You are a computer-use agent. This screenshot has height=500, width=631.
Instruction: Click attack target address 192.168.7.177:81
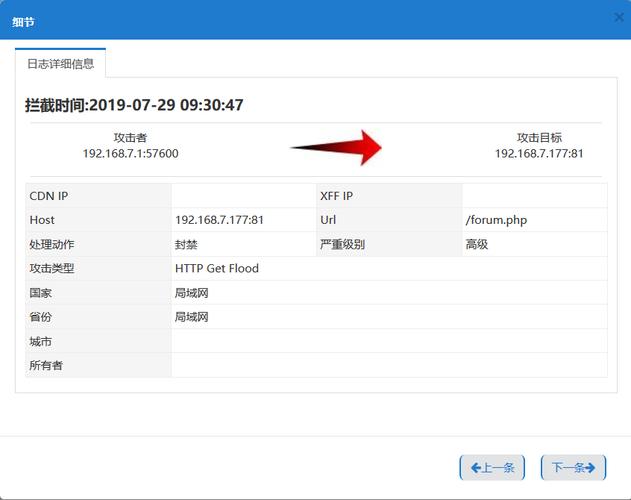coord(539,153)
